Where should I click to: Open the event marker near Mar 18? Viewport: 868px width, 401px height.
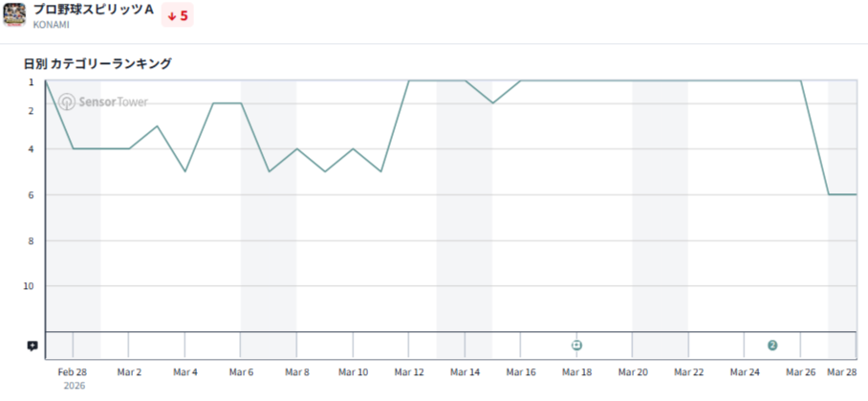(x=576, y=345)
